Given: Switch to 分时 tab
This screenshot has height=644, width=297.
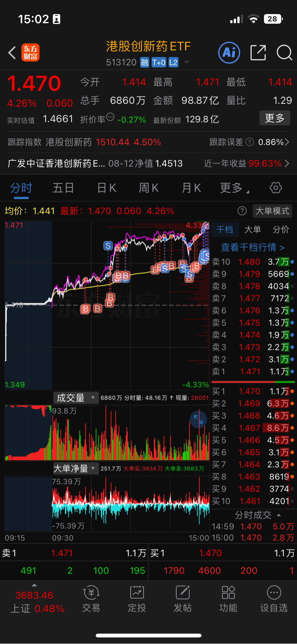Looking at the screenshot, I should (x=21, y=188).
